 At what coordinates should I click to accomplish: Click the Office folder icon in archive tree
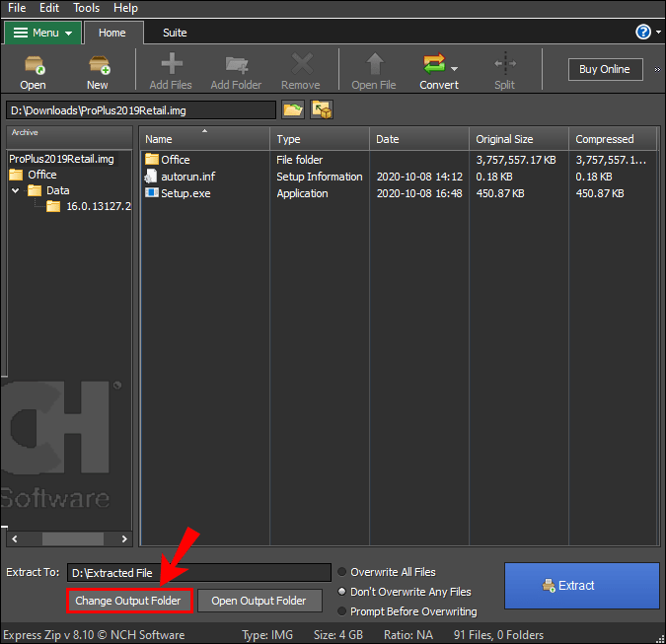coord(16,175)
